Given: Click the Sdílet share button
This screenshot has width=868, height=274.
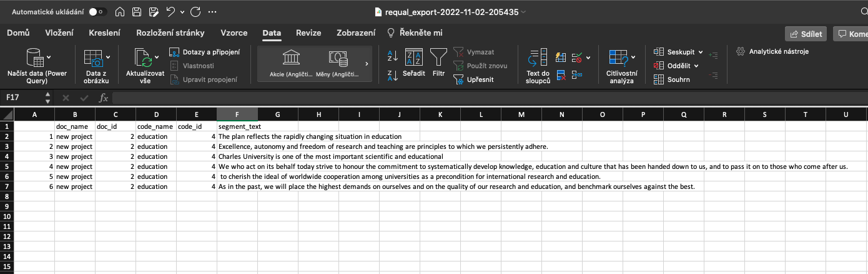Looking at the screenshot, I should tap(806, 34).
